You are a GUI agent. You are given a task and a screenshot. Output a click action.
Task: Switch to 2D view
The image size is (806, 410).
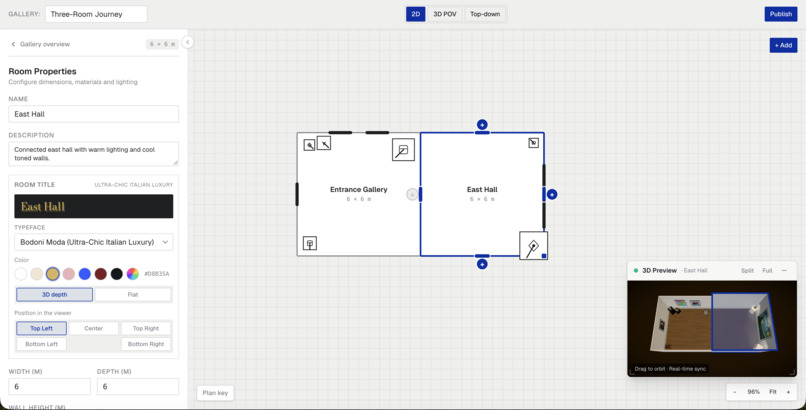click(x=415, y=14)
